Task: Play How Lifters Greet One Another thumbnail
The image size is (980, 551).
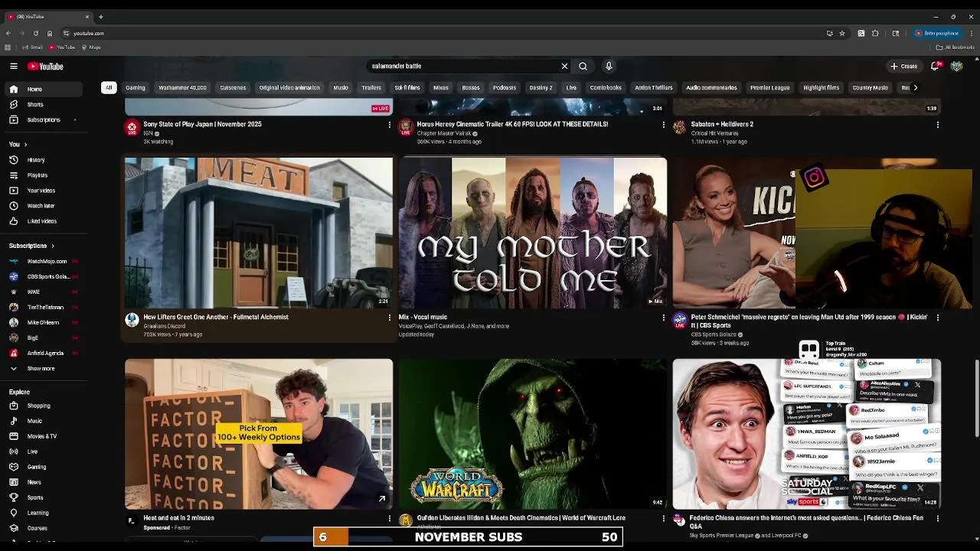Action: click(259, 233)
